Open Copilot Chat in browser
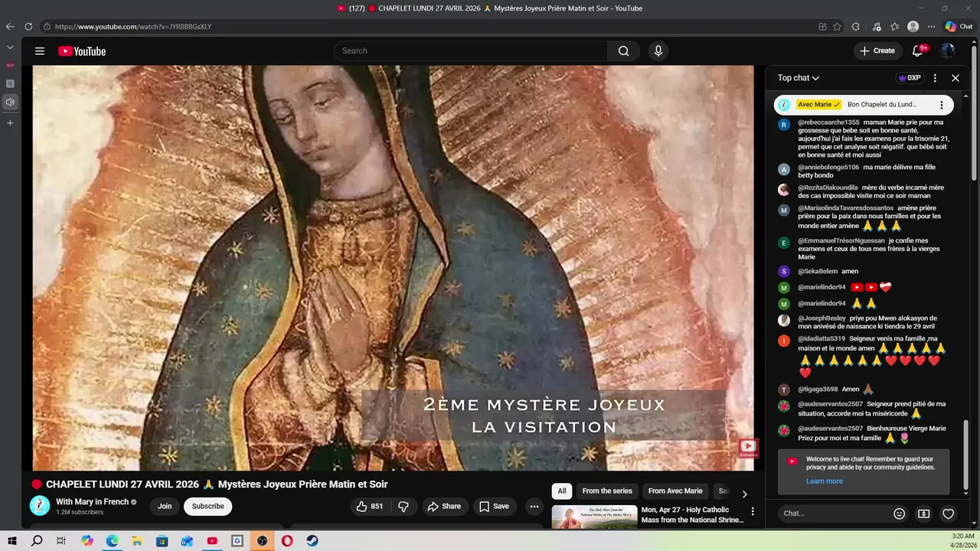The image size is (980, 551). [x=959, y=26]
